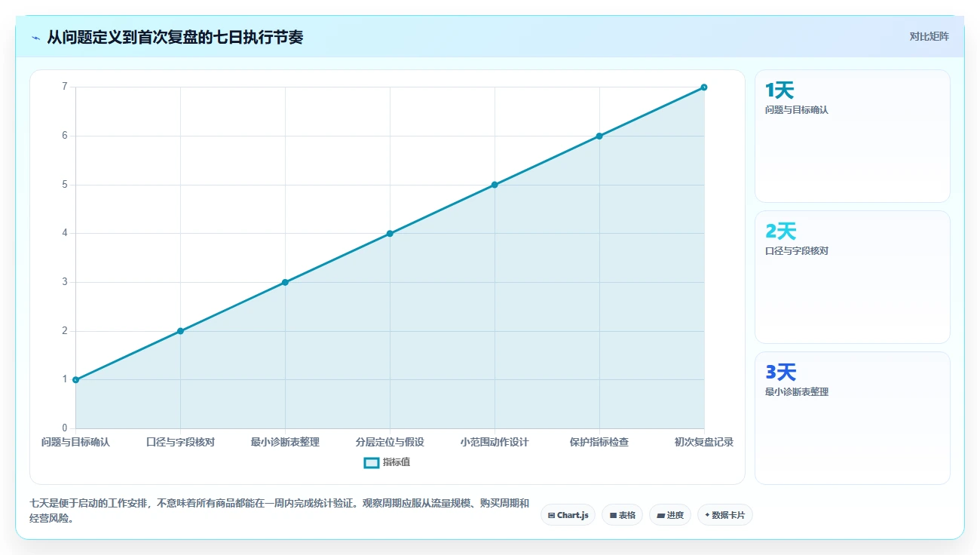
Task: Click the slide title 从问题定义到首次复盘的七日执行节奏
Action: 175,37
